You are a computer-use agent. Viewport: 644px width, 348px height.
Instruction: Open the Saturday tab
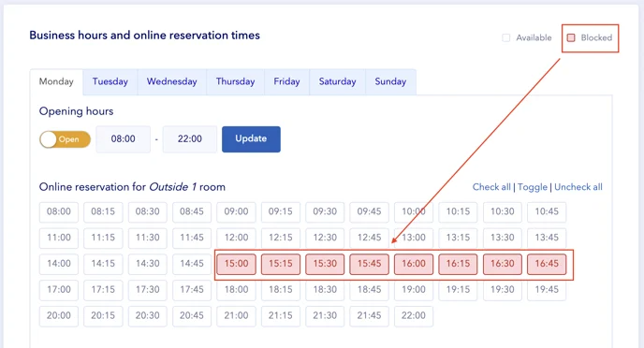[337, 81]
